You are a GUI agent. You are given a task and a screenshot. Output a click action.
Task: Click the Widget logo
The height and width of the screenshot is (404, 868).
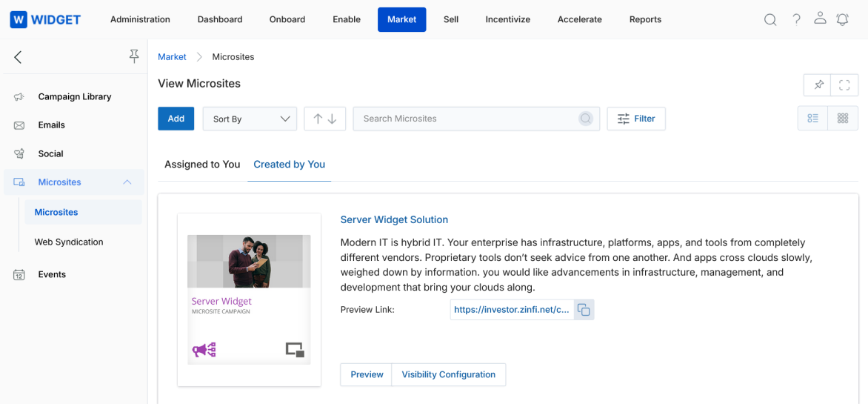(x=45, y=20)
